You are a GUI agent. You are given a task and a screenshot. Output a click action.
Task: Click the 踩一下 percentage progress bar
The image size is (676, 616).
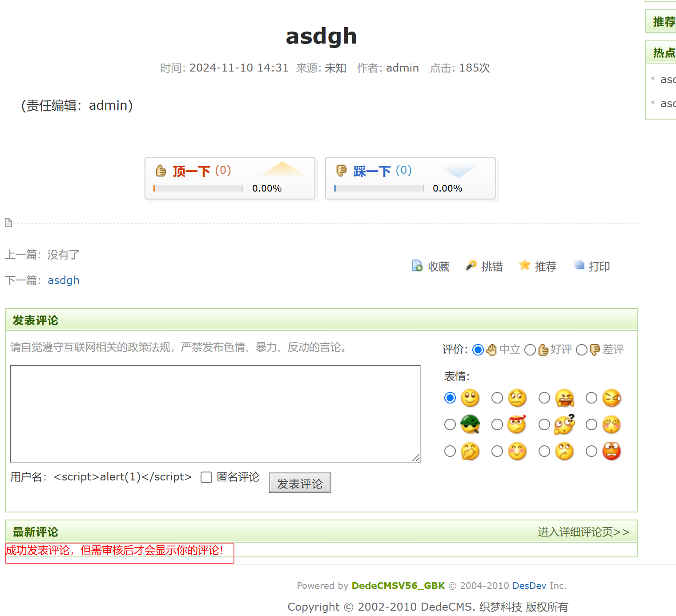coord(379,188)
